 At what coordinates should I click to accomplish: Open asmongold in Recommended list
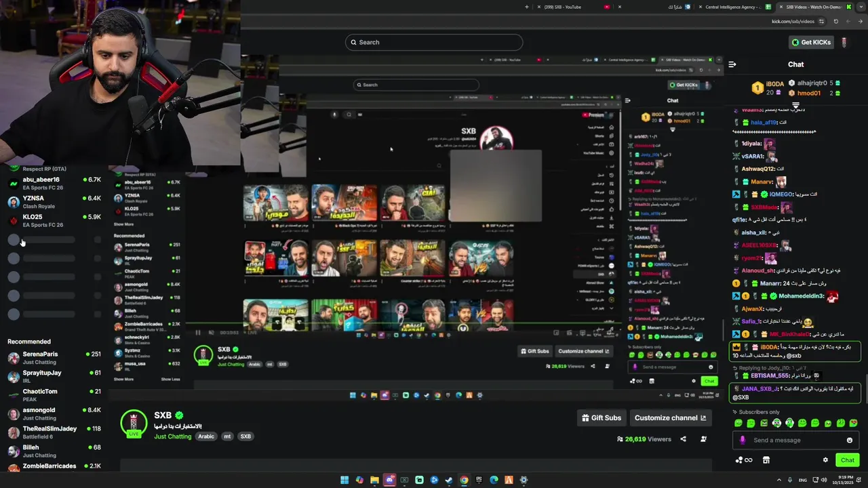click(x=54, y=413)
